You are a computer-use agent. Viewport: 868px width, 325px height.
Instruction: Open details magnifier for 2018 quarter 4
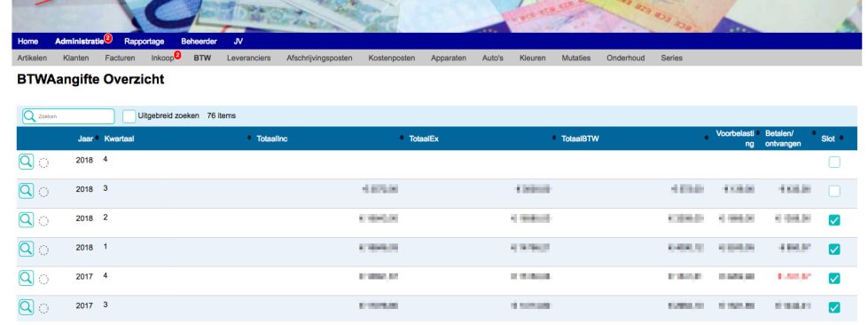pyautogui.click(x=26, y=162)
